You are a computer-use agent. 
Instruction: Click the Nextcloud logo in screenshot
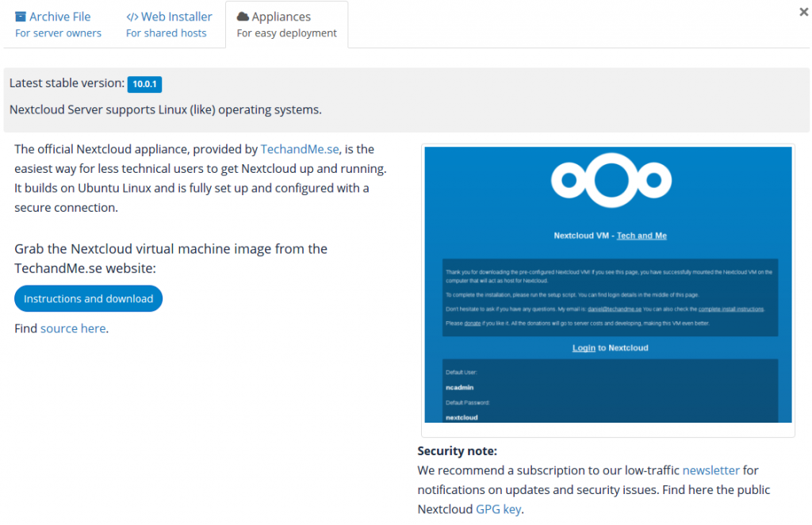[611, 180]
